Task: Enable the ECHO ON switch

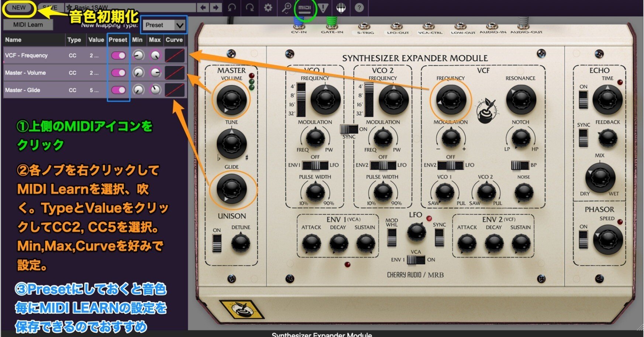Action: [x=582, y=100]
